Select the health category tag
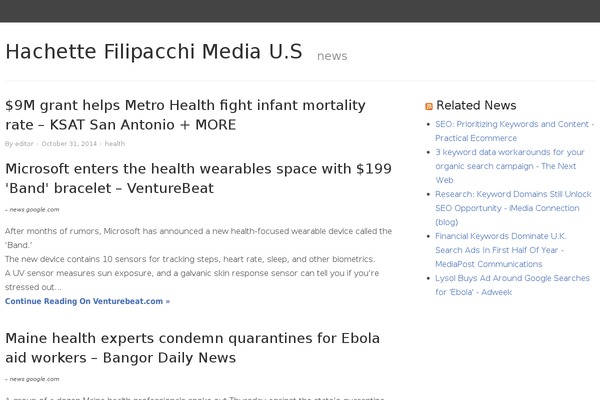The height and width of the screenshot is (400, 600). pos(115,144)
